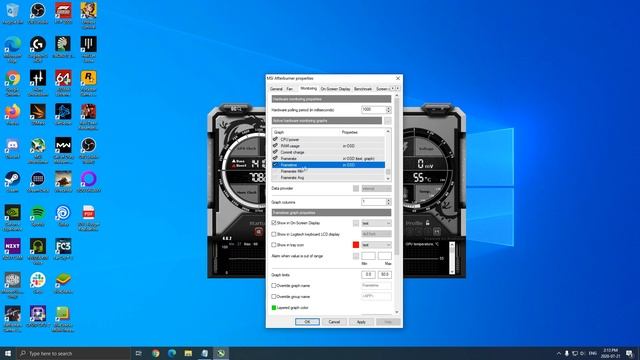Open the Data provider dropdown
This screenshot has width=640, height=360.
[x=376, y=189]
